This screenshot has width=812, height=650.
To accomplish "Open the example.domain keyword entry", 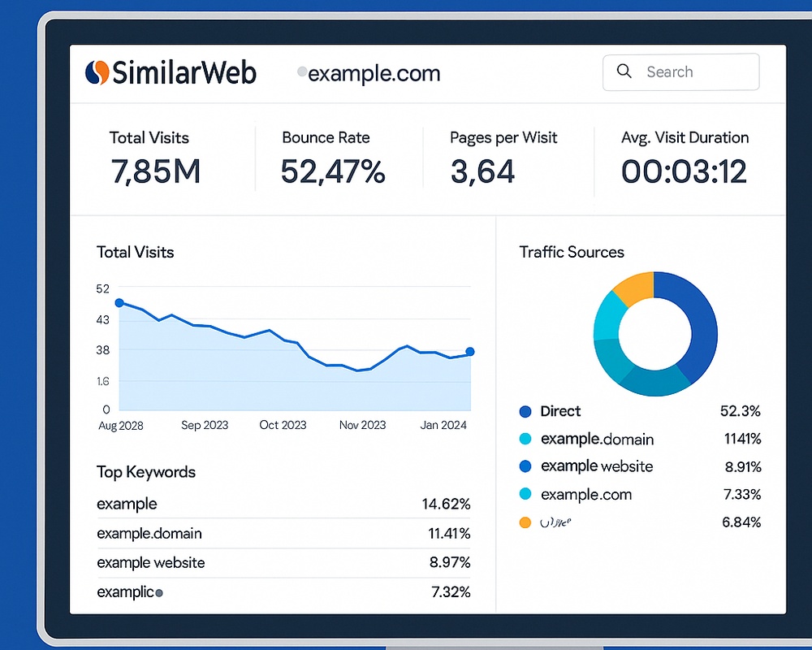I will (149, 533).
